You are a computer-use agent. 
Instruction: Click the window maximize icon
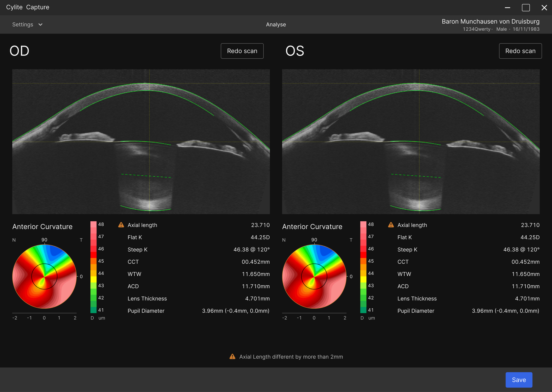click(526, 8)
